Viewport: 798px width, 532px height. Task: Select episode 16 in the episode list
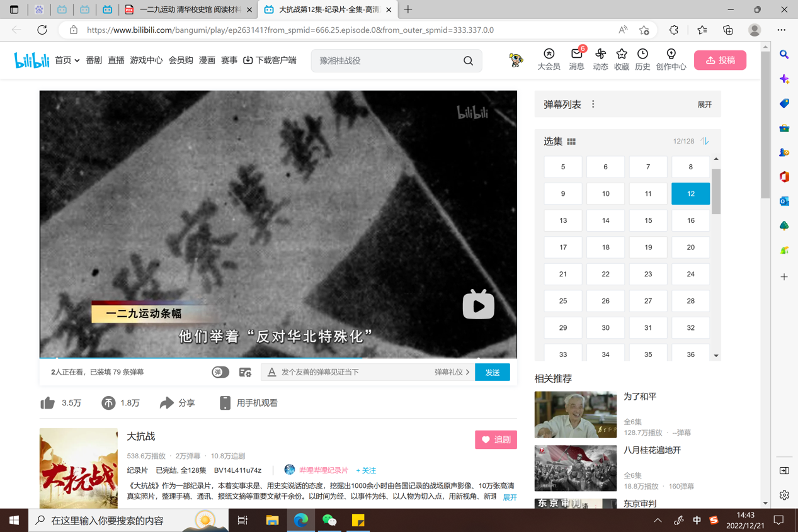(x=690, y=220)
